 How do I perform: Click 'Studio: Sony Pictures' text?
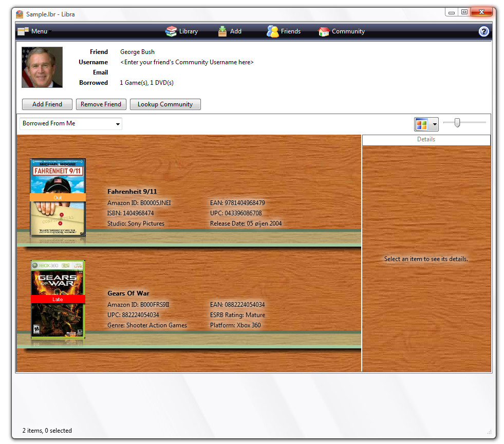(x=136, y=224)
